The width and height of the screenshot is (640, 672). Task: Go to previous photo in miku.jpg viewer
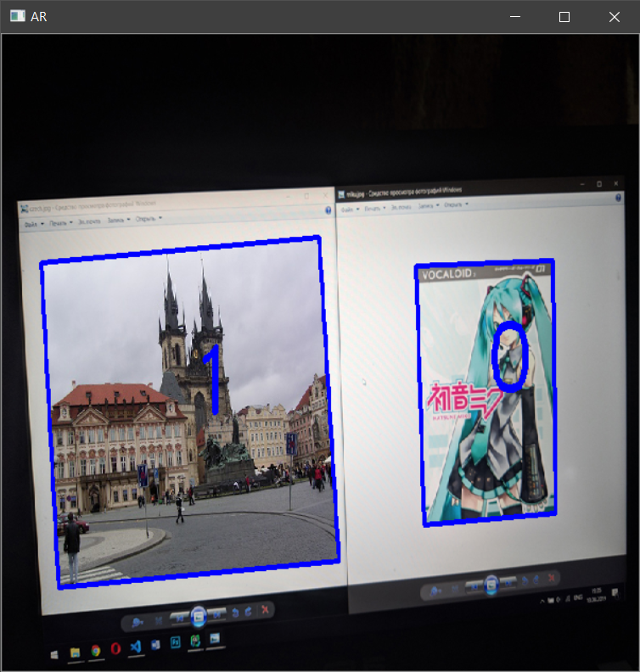coord(474,586)
